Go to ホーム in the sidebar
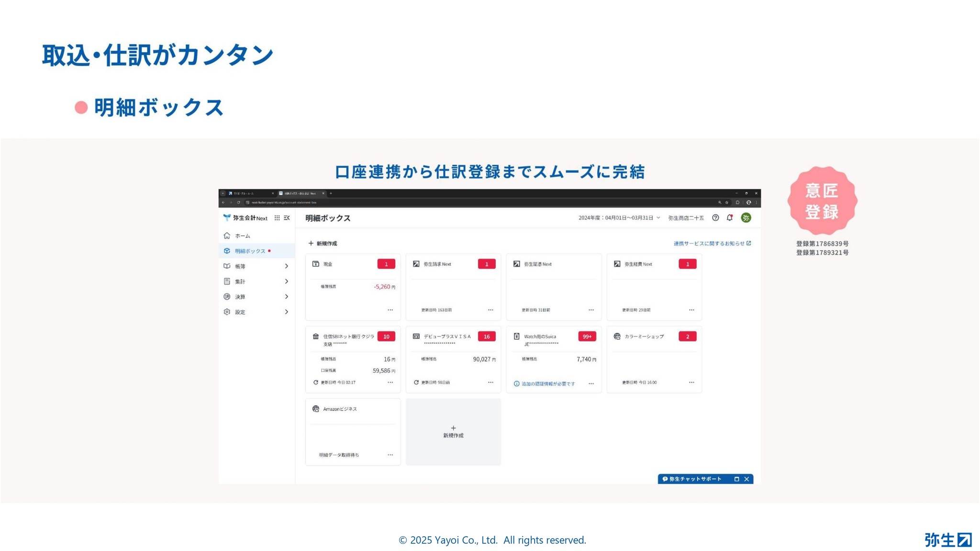Image resolution: width=980 pixels, height=551 pixels. click(x=257, y=236)
